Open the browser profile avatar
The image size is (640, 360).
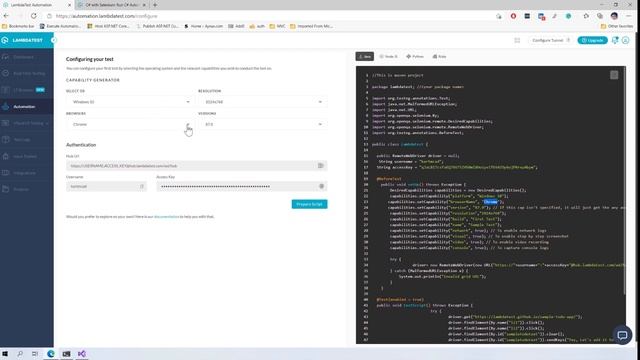(614, 16)
